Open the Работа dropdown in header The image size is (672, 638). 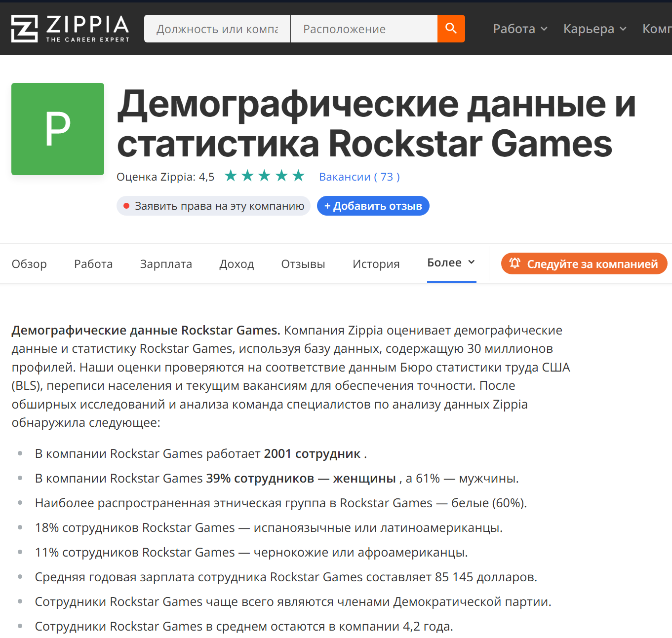520,29
